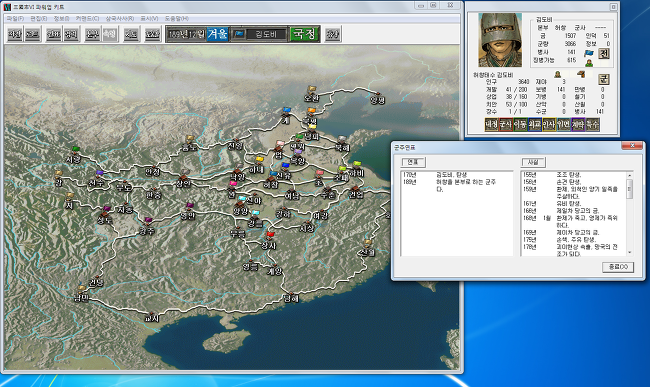Click the 지도 map toolbar button
650x387 pixels.
(x=131, y=34)
